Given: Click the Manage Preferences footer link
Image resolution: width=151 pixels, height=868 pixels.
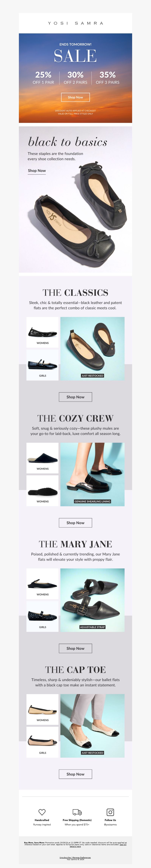Looking at the screenshot, I should tap(82, 858).
